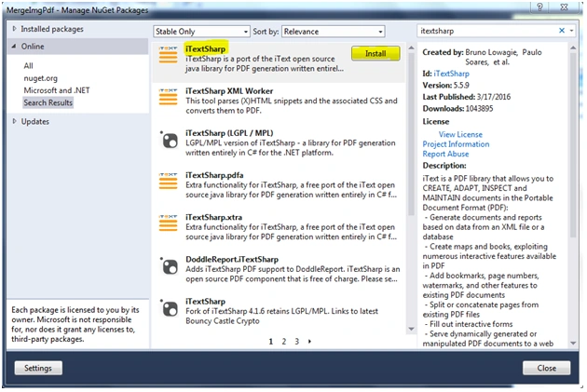Select the iTextSharp XML Worker title
The height and width of the screenshot is (392, 587).
pos(229,91)
